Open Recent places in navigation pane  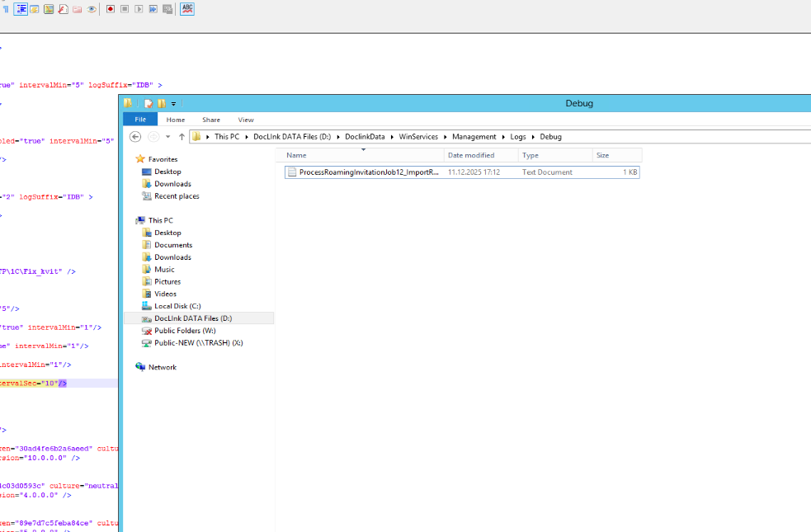point(177,196)
